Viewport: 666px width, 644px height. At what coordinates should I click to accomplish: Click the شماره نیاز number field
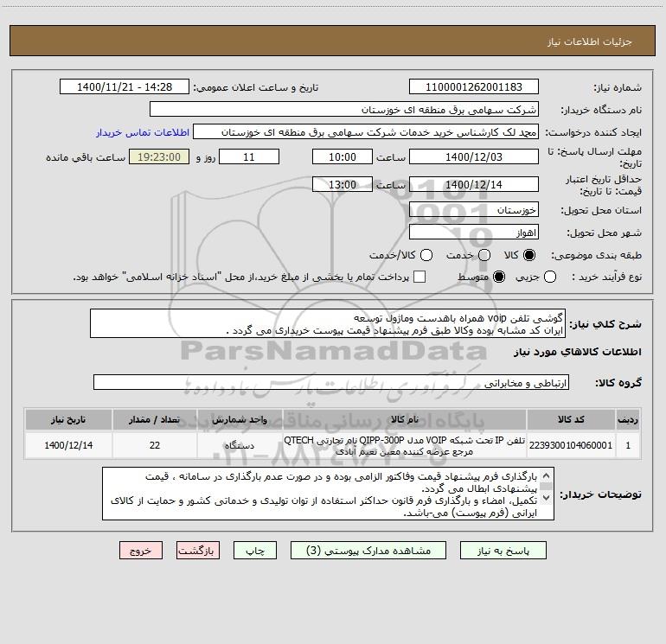pyautogui.click(x=474, y=86)
